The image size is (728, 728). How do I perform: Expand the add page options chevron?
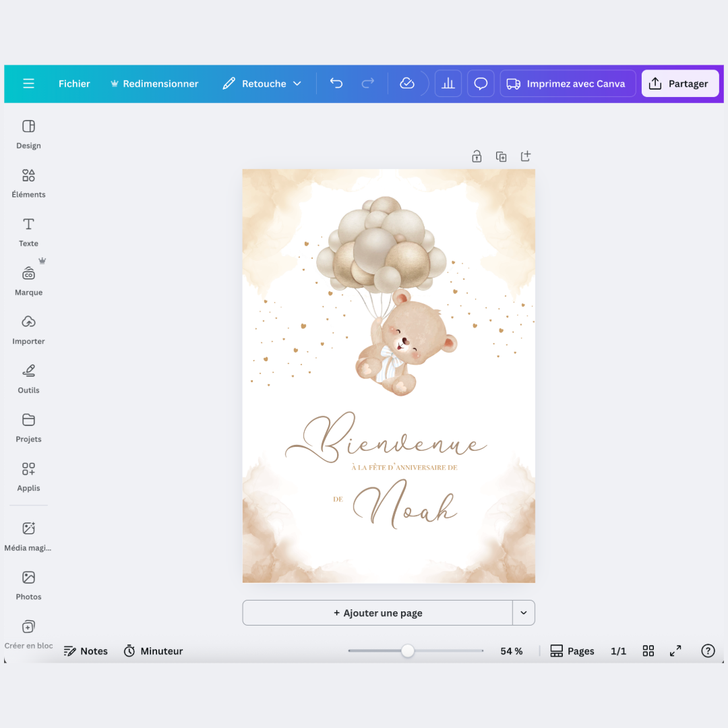tap(524, 613)
